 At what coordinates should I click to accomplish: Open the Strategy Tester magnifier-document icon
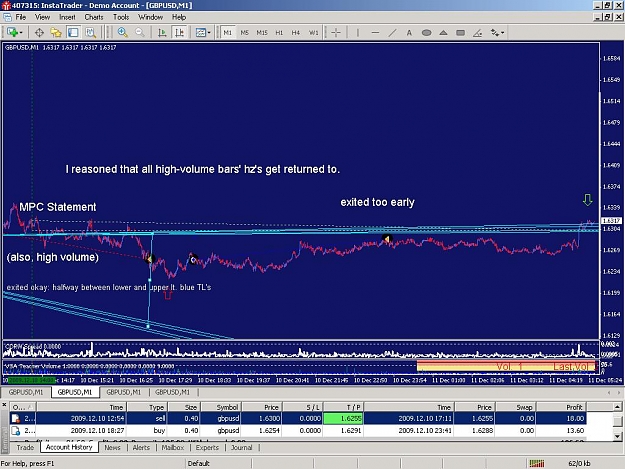click(x=90, y=33)
